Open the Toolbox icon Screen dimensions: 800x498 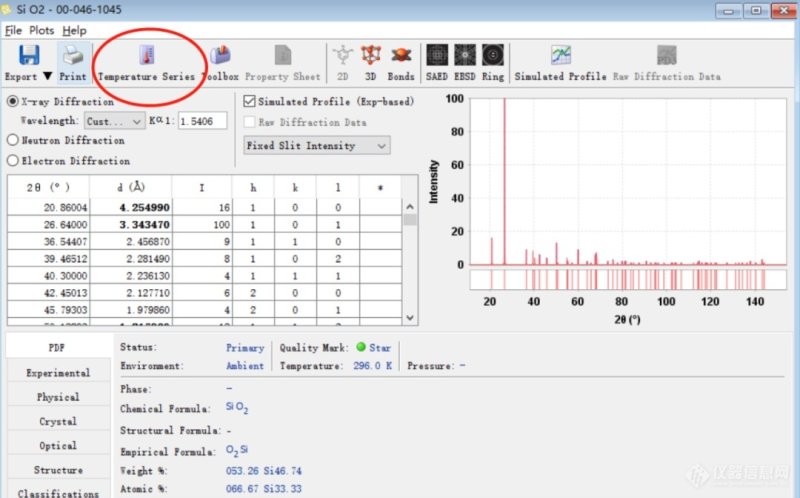(x=220, y=56)
